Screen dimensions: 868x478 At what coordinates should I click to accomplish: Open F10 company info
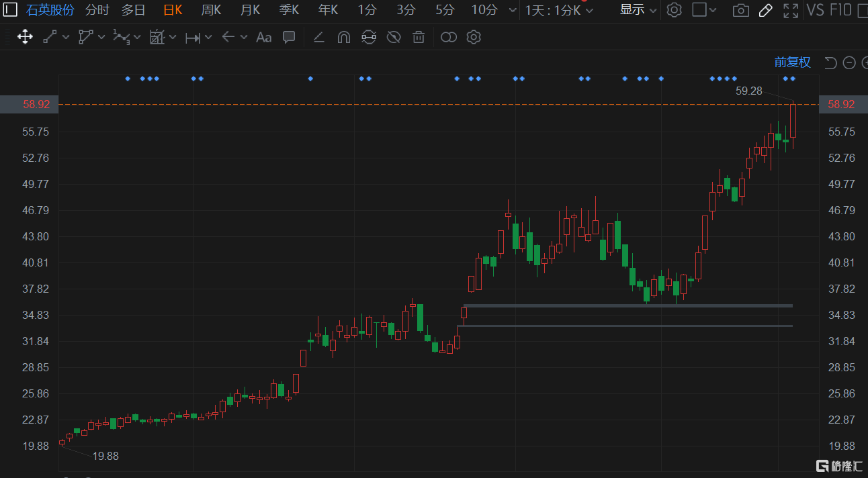pyautogui.click(x=840, y=9)
